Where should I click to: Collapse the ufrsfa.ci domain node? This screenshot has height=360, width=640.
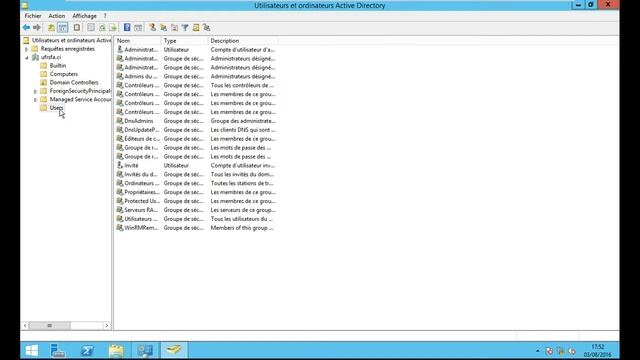(27, 58)
